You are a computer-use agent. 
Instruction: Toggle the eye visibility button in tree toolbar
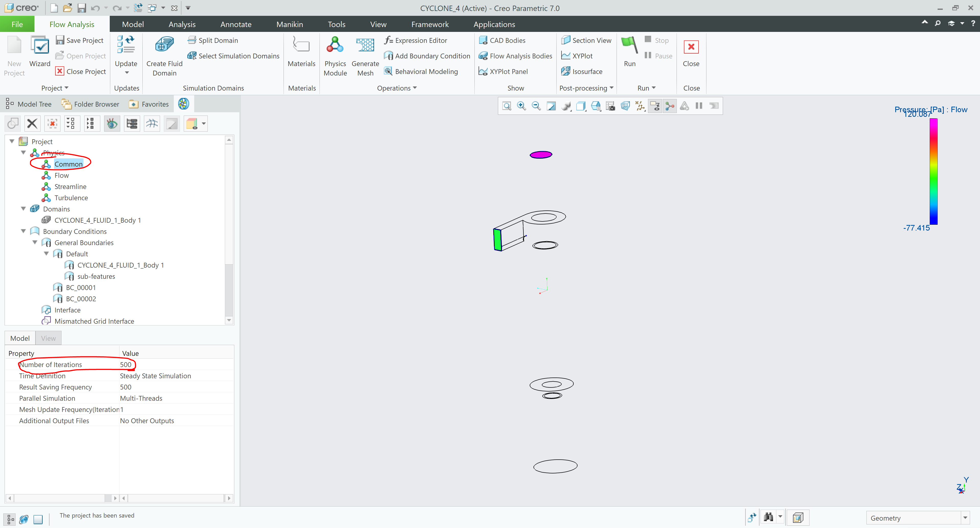[x=112, y=123]
